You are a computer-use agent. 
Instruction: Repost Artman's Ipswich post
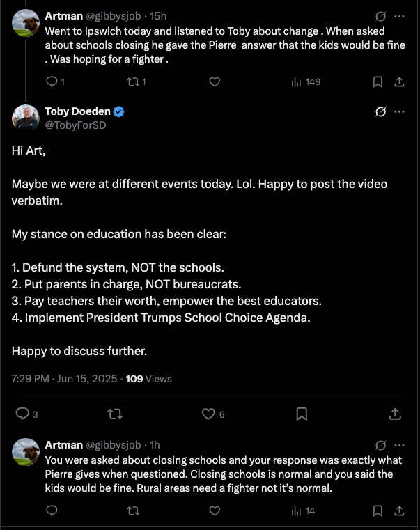click(x=136, y=81)
